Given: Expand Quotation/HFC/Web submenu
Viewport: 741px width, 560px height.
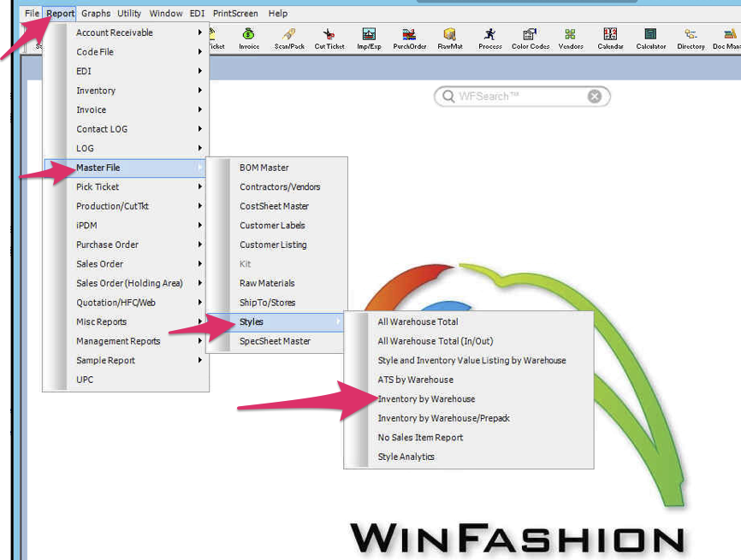Looking at the screenshot, I should coord(126,303).
